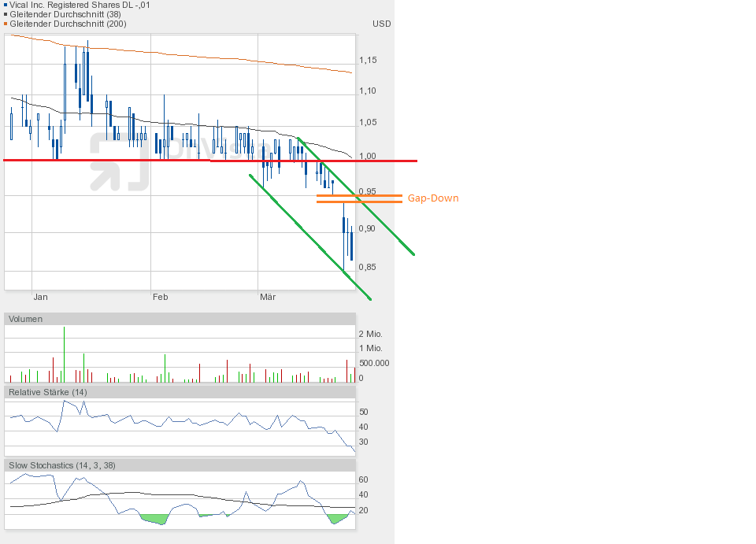Click the RSI 30 axis label

[364, 442]
